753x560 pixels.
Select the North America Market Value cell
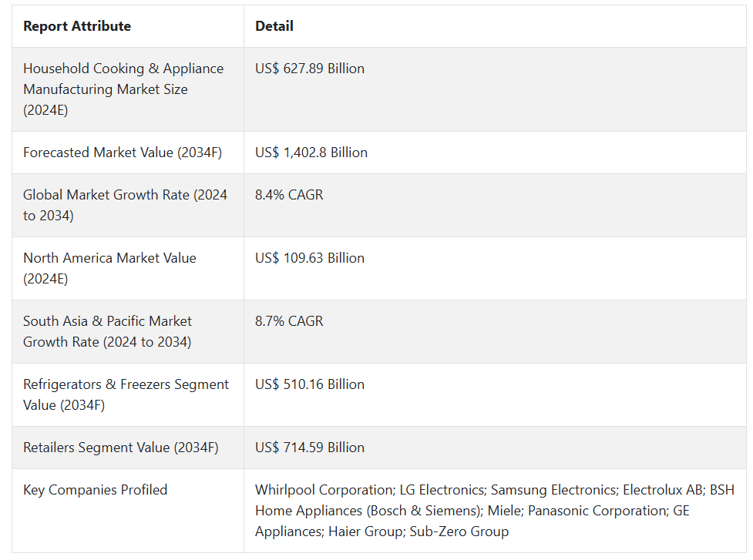[x=109, y=268]
